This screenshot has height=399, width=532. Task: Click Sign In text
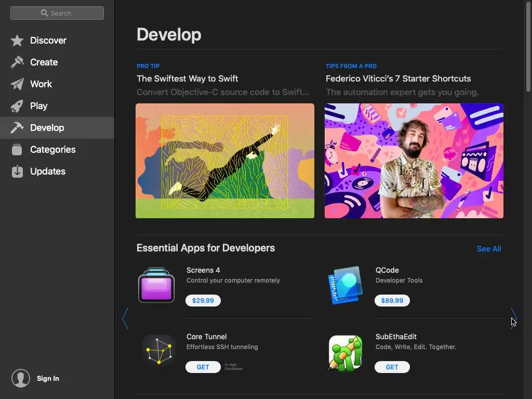click(48, 378)
